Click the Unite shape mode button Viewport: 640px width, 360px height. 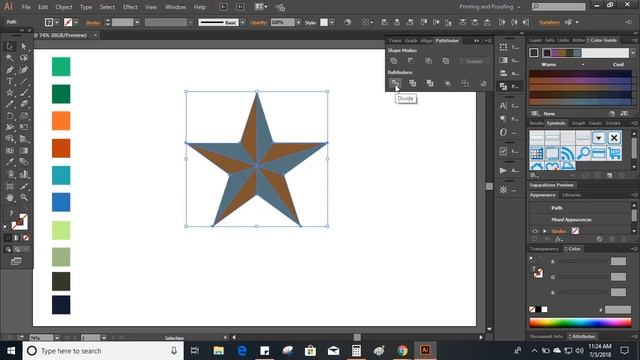[393, 61]
